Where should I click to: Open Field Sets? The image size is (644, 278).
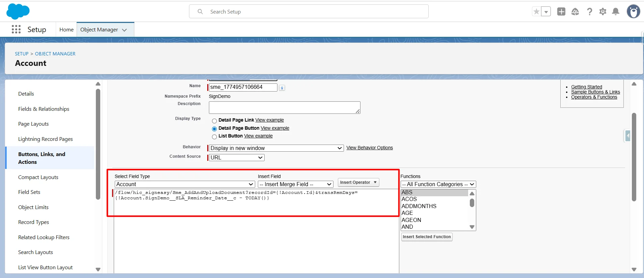29,192
